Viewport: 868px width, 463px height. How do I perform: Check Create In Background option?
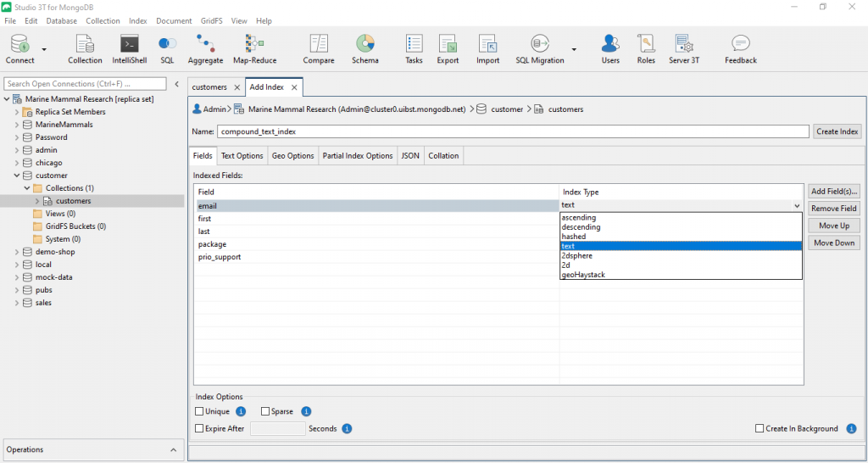(759, 429)
